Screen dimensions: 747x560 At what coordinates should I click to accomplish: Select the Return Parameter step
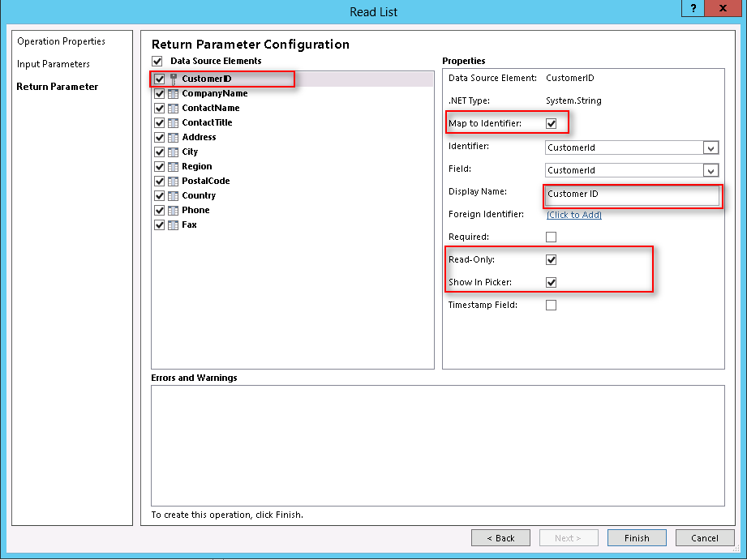(57, 87)
